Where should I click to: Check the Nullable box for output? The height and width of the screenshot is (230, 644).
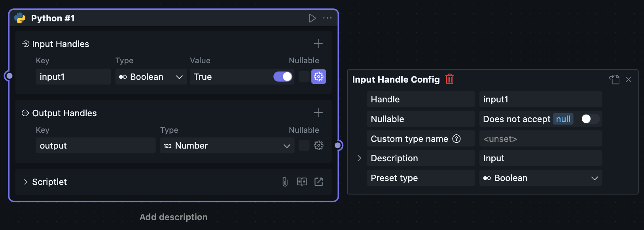pos(304,145)
